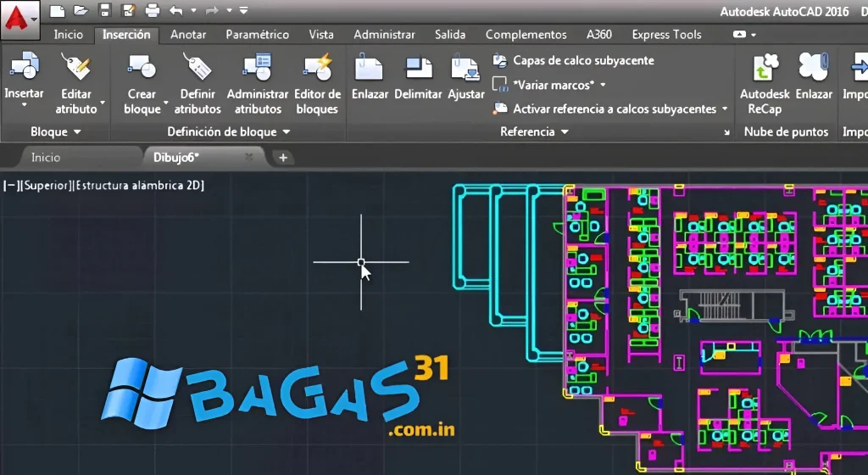Click the Autodesk ReCap icon
868x475 pixels.
pos(765,68)
